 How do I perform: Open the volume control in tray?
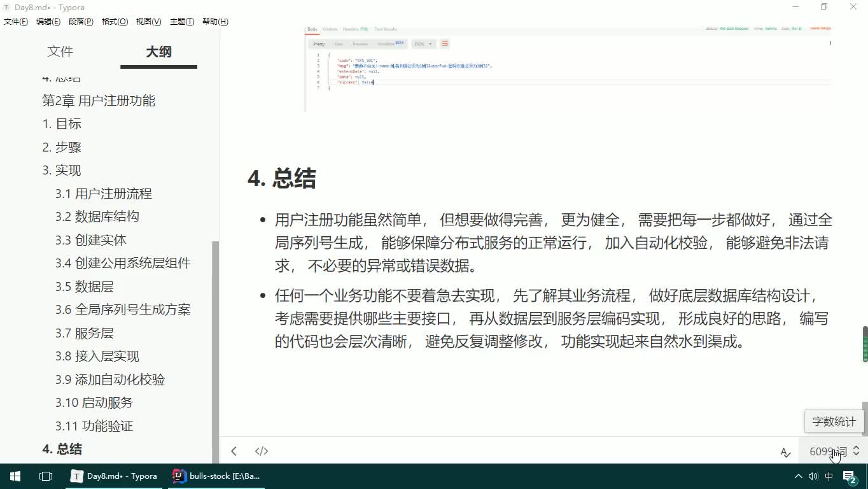click(813, 476)
